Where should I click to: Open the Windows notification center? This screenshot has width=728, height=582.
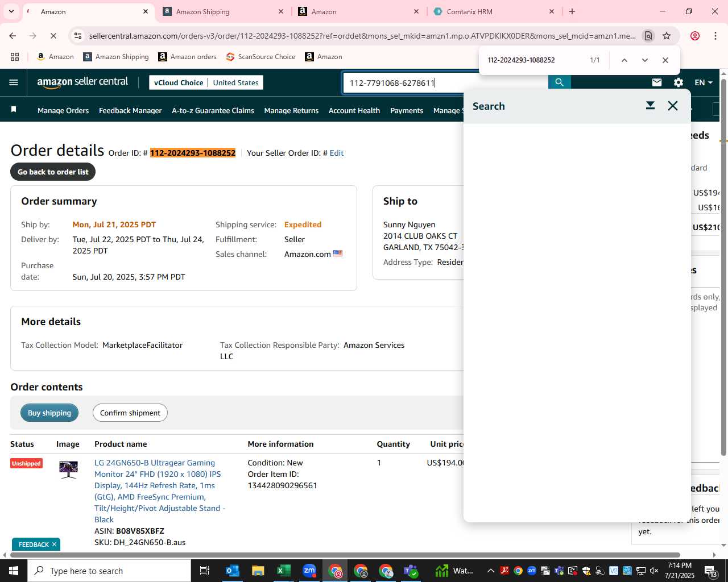[x=711, y=571]
